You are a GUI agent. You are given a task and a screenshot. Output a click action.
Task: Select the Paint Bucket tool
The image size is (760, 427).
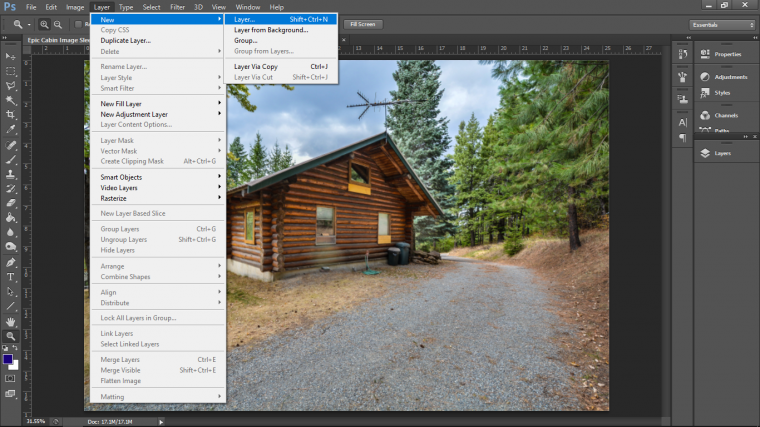pyautogui.click(x=10, y=218)
